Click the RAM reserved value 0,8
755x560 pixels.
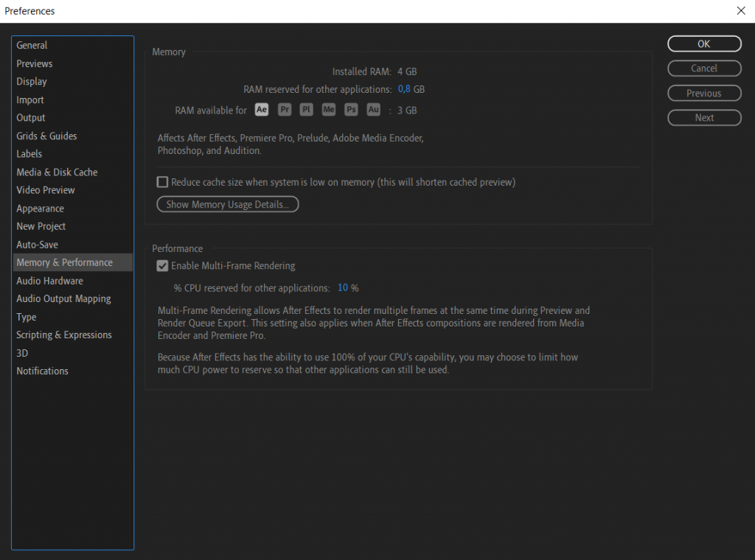(x=404, y=90)
